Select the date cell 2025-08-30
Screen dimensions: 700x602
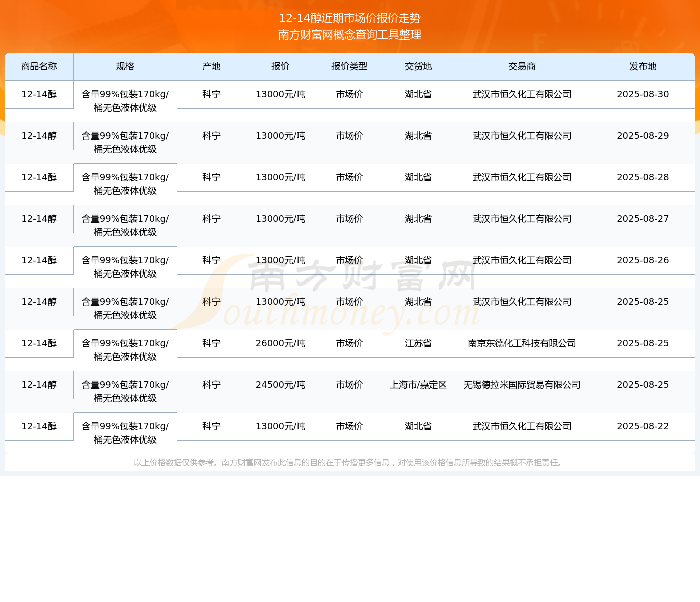coord(643,94)
